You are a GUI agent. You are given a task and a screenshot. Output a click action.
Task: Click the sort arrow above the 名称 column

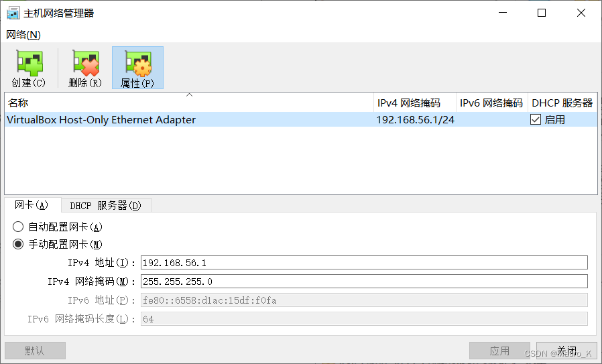(189, 95)
